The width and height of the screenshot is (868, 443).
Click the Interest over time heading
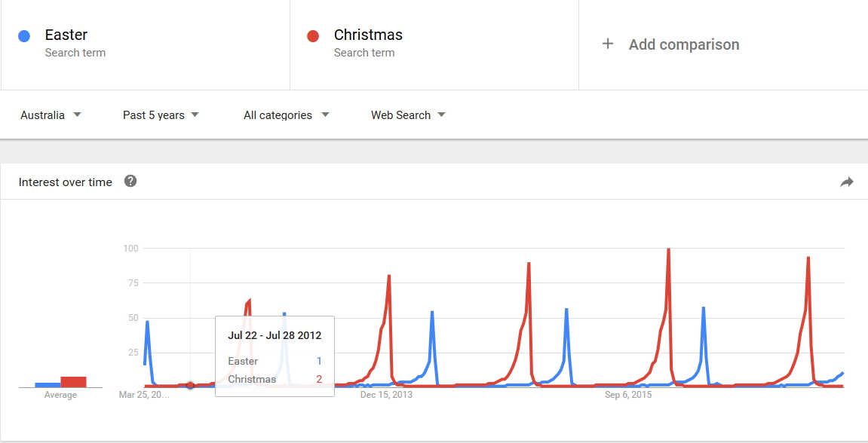pos(66,182)
